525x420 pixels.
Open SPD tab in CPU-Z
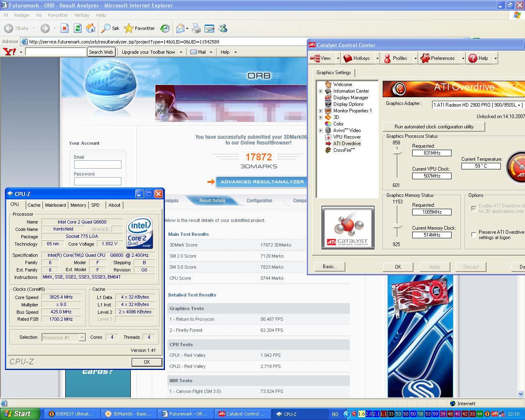pos(95,205)
